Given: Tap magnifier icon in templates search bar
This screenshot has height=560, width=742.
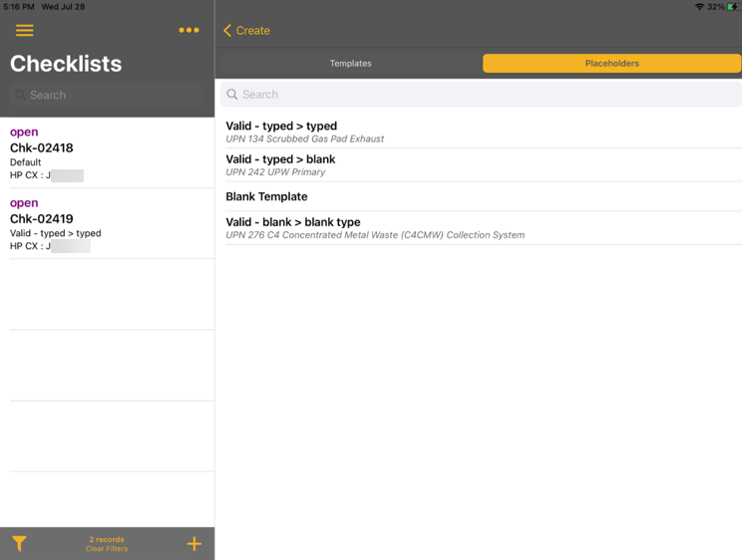Looking at the screenshot, I should 232,95.
